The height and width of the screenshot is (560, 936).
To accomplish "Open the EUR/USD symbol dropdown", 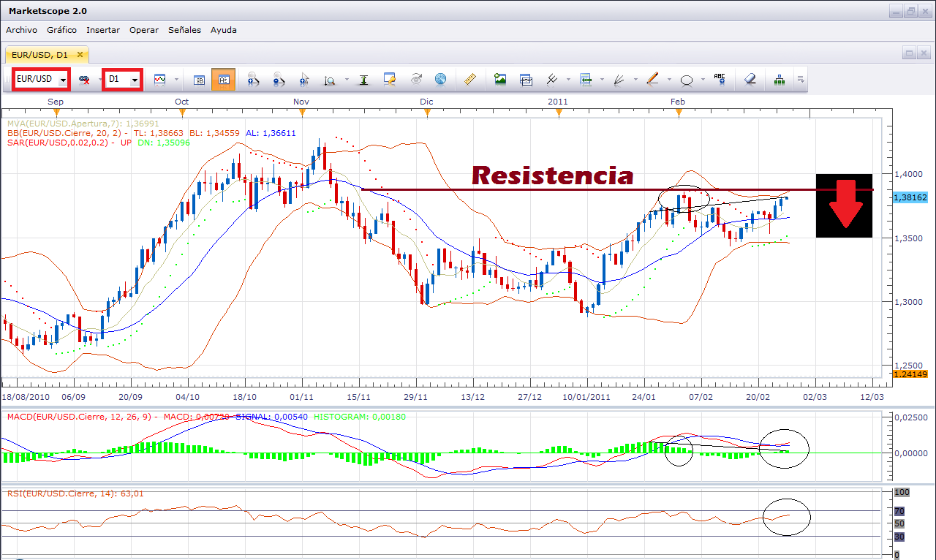I will tap(64, 79).
